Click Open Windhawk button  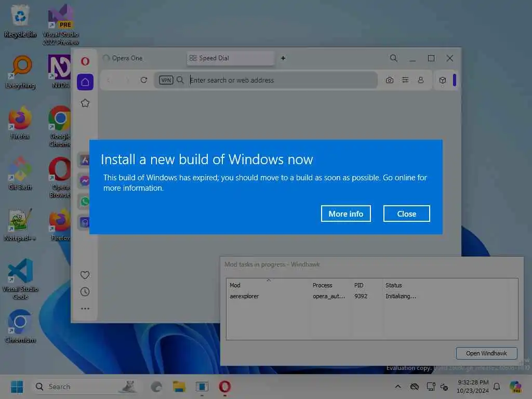(486, 353)
